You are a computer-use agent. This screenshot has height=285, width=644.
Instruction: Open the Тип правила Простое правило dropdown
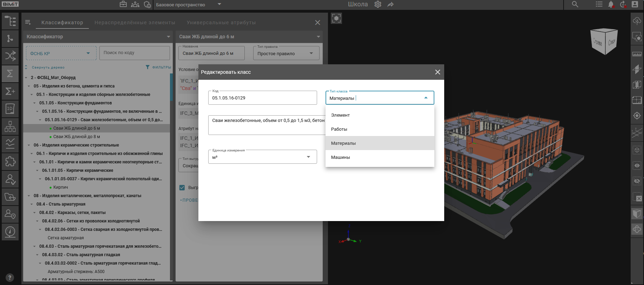[286, 53]
